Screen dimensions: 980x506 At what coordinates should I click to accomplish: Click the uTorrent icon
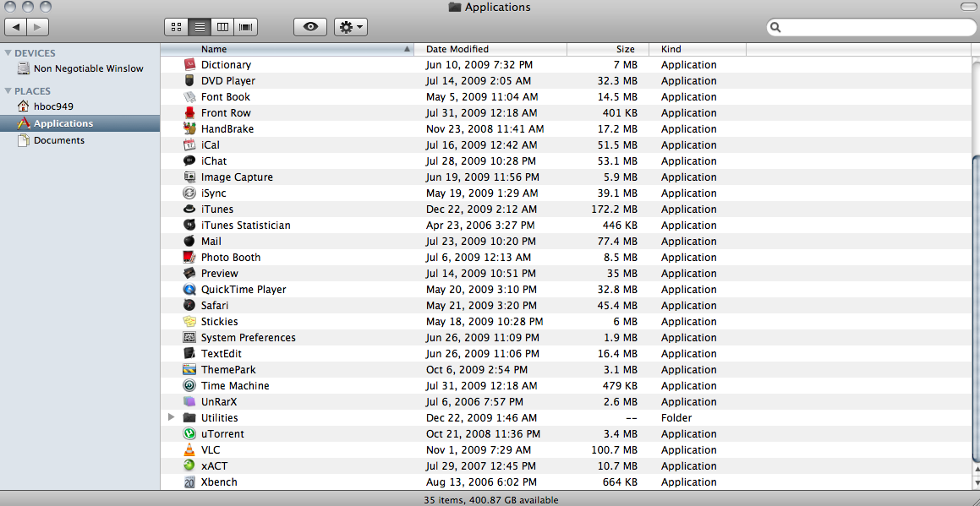click(190, 434)
